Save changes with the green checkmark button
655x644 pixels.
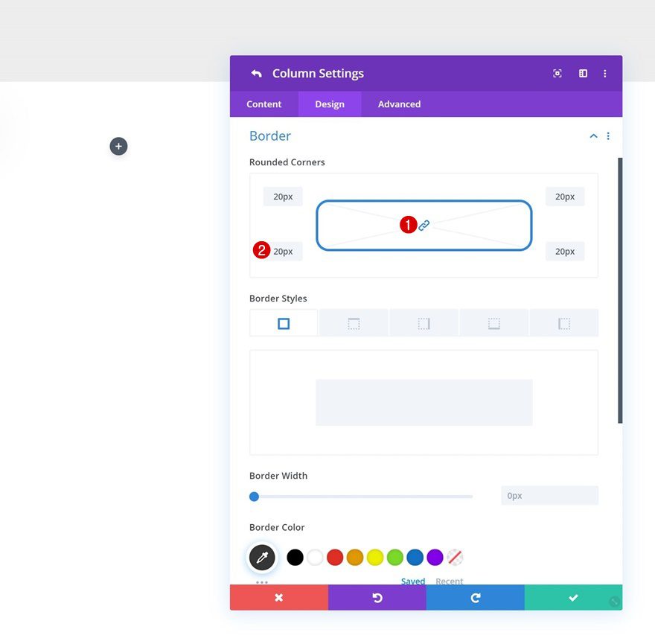pos(573,596)
